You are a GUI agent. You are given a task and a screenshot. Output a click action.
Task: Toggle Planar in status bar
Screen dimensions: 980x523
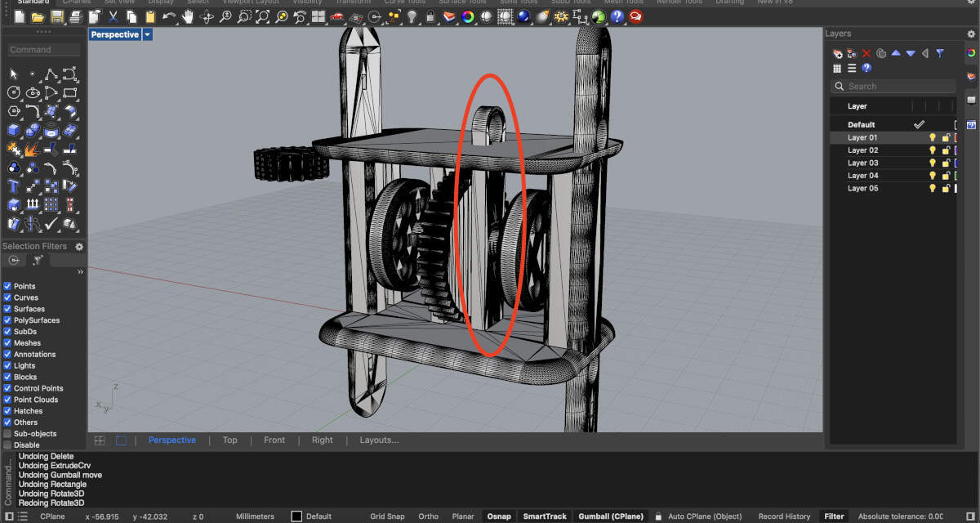[x=463, y=516]
